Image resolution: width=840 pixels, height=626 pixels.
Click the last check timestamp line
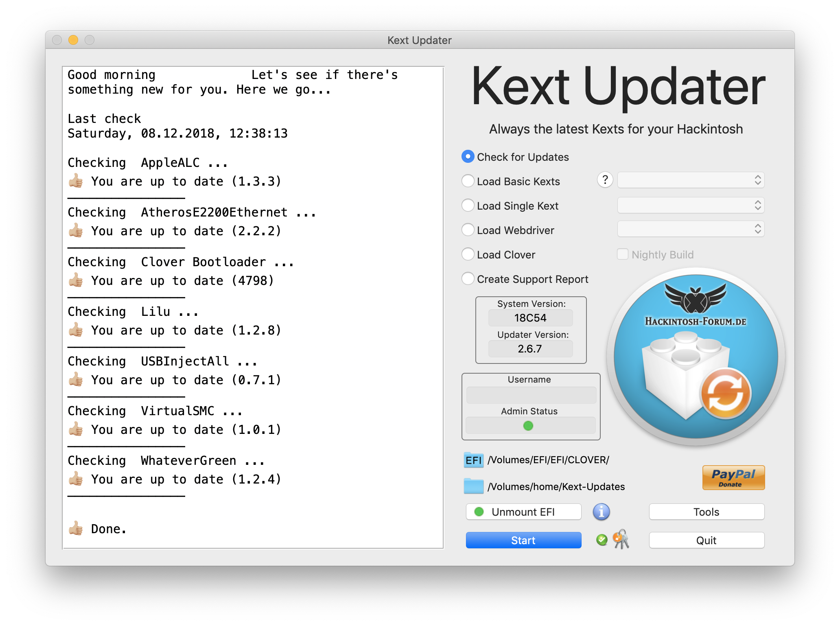(x=177, y=134)
